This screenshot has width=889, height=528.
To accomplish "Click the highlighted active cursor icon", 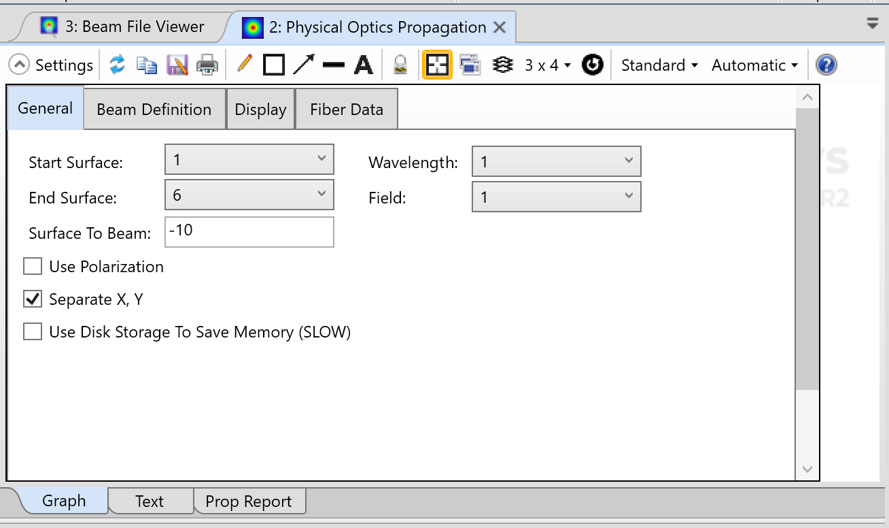I will point(437,65).
